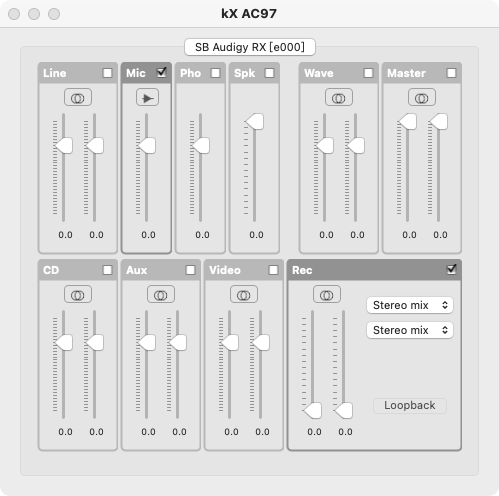This screenshot has height=496, width=499.
Task: Enable the CD channel checkbox
Action: pyautogui.click(x=107, y=270)
